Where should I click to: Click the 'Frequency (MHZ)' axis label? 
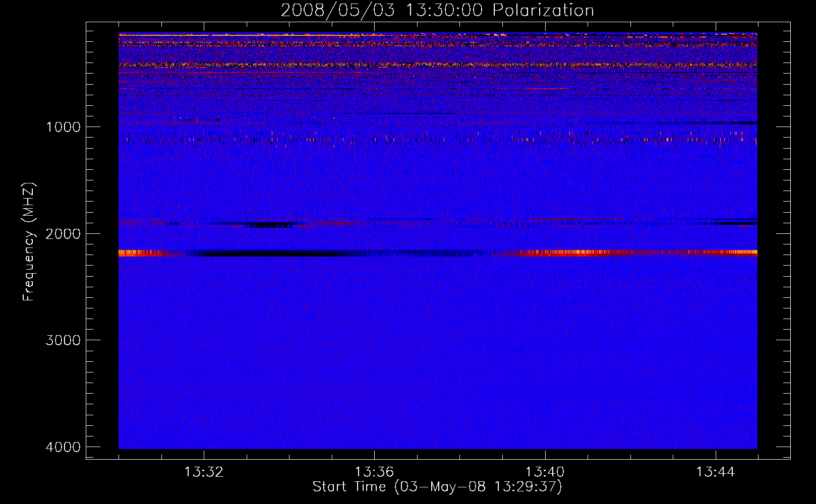pyautogui.click(x=29, y=242)
